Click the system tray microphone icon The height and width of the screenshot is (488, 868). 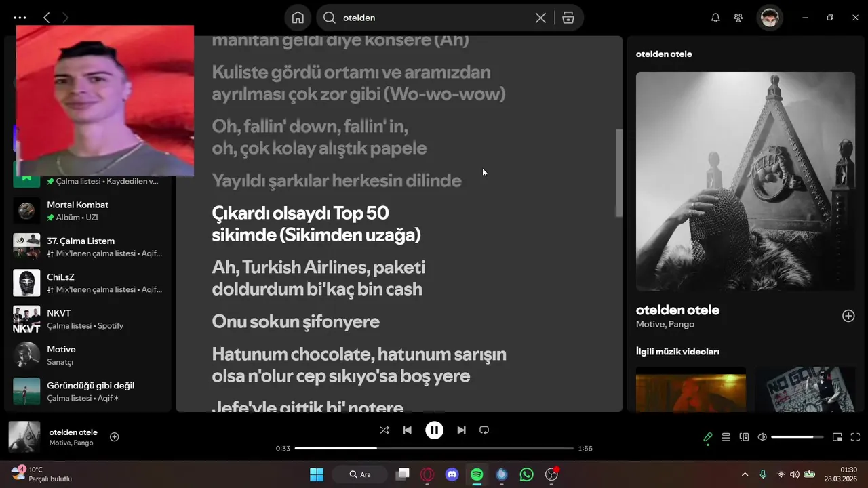(763, 474)
